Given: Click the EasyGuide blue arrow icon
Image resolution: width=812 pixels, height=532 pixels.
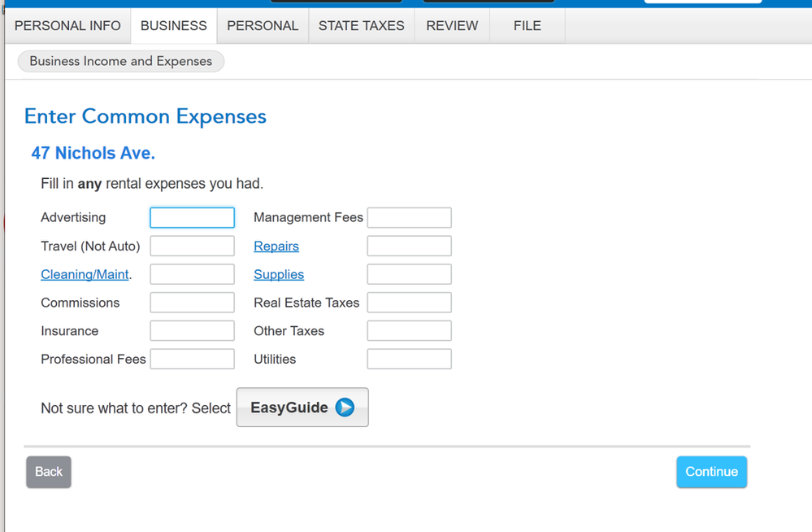Looking at the screenshot, I should click(345, 408).
